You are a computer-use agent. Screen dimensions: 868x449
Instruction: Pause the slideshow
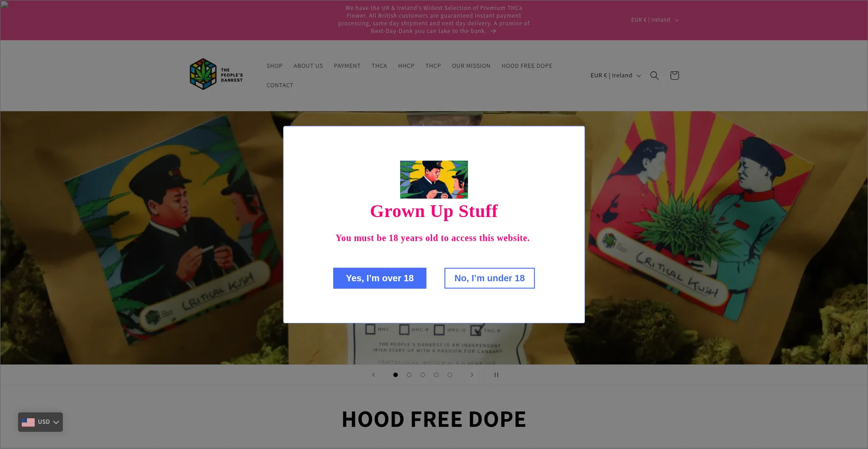[496, 375]
